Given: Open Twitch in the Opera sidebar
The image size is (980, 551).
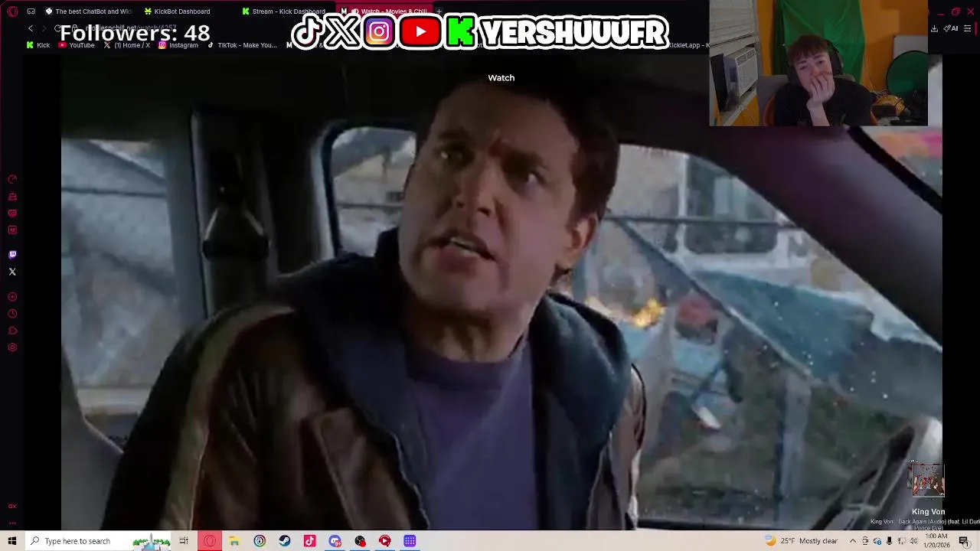Looking at the screenshot, I should [x=12, y=255].
